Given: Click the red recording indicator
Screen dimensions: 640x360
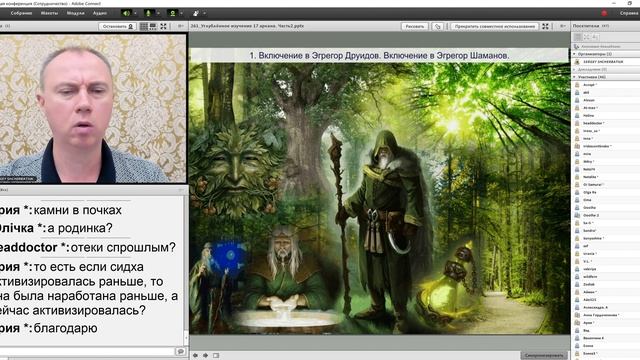Looking at the screenshot, I should click(x=604, y=13).
